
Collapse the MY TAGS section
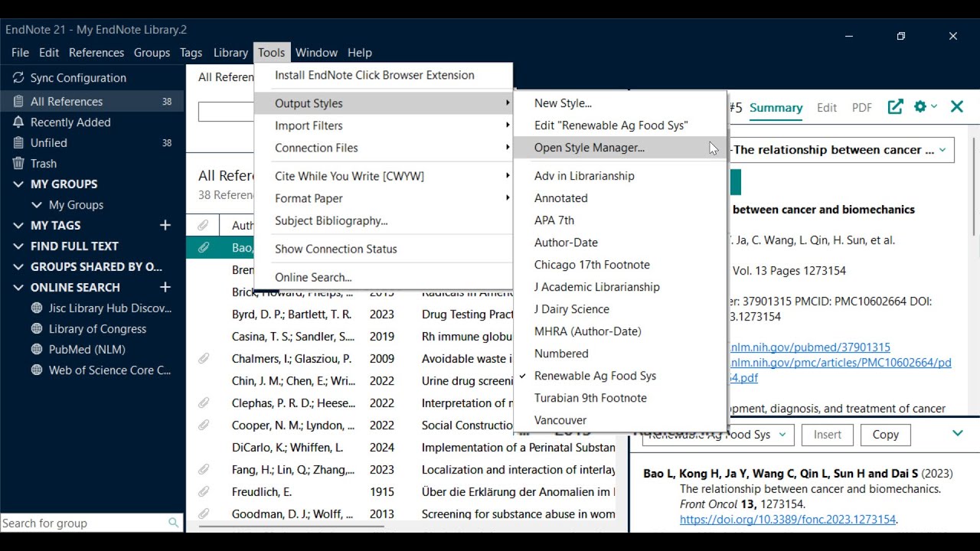pyautogui.click(x=18, y=226)
